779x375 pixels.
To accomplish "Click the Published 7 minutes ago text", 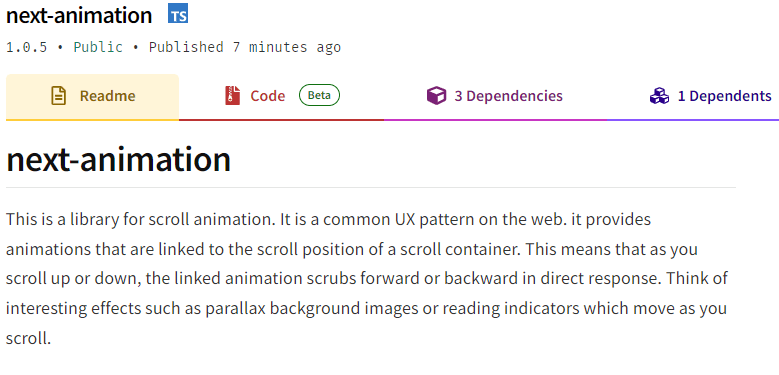I will tap(245, 47).
